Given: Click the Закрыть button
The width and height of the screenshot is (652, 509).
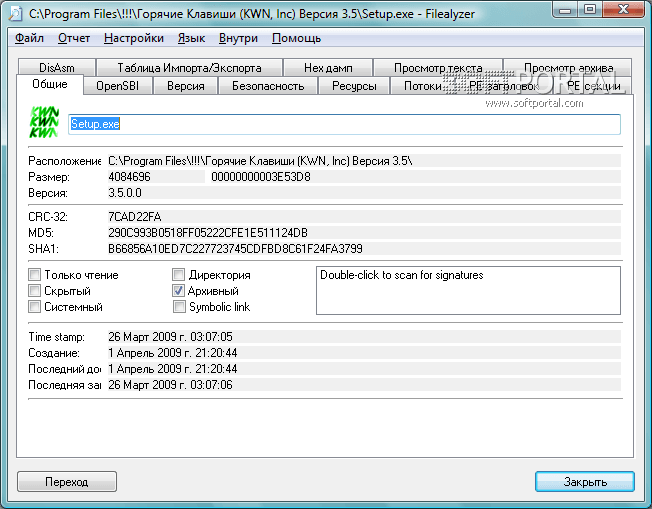Looking at the screenshot, I should click(x=585, y=482).
